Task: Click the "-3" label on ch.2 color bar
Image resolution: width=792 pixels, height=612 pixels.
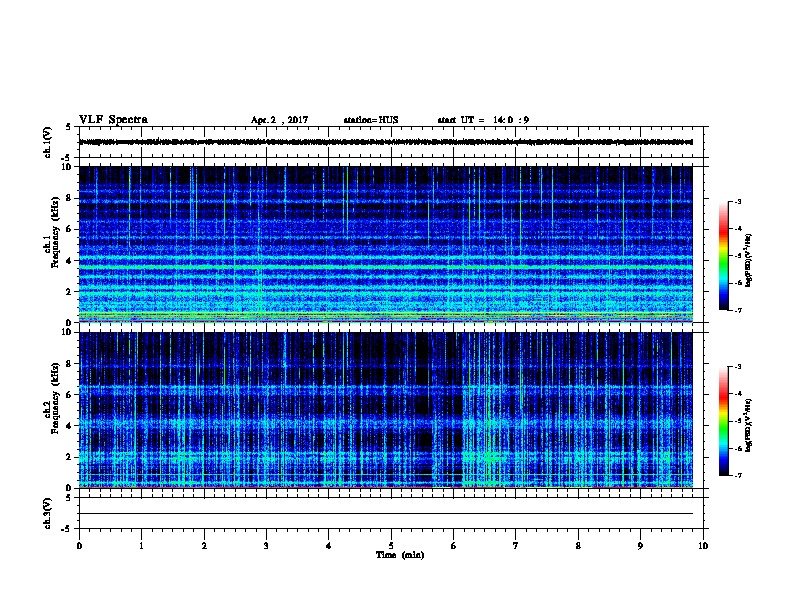Action: point(738,367)
